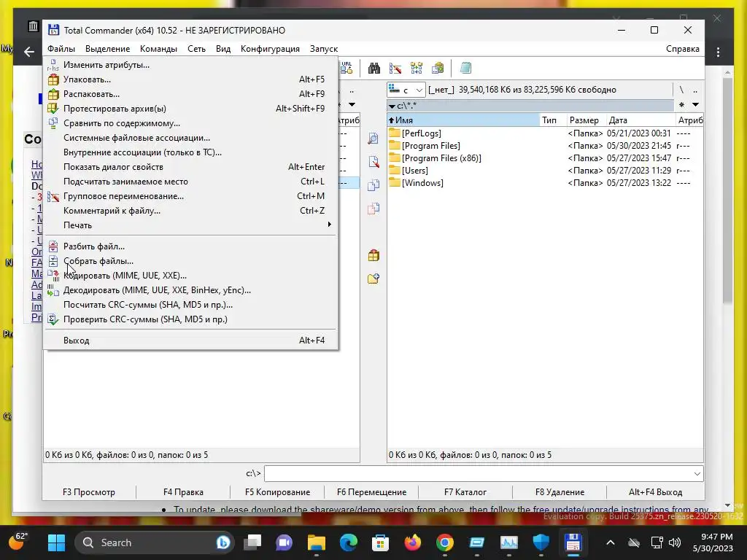Open the c:\*.* path dropdown triangle

pyautogui.click(x=392, y=106)
